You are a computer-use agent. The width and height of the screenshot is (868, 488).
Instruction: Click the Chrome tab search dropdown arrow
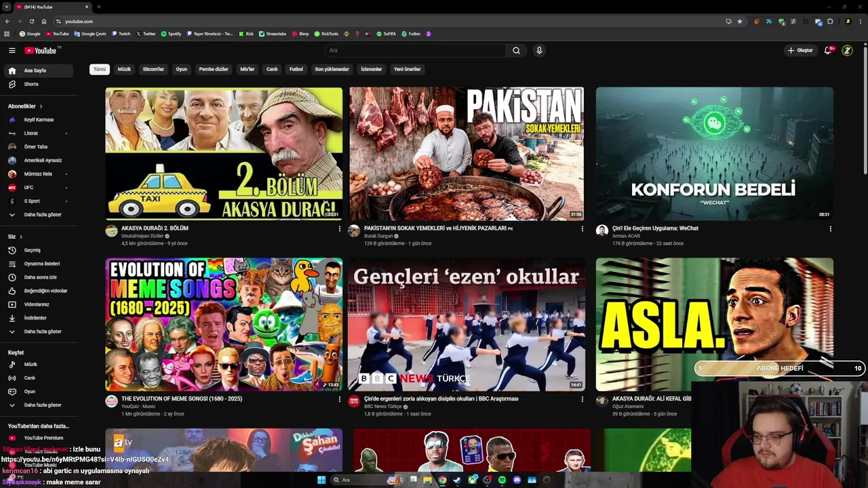(x=7, y=7)
